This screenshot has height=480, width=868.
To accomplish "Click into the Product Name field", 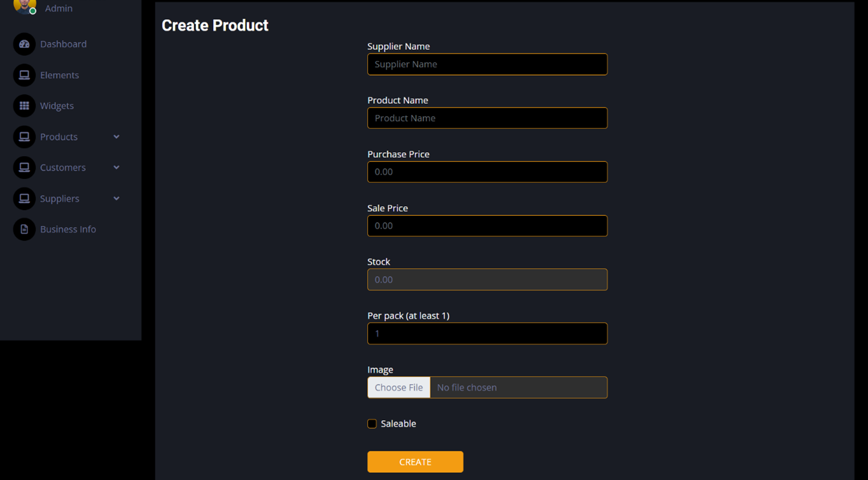I will coord(487,118).
